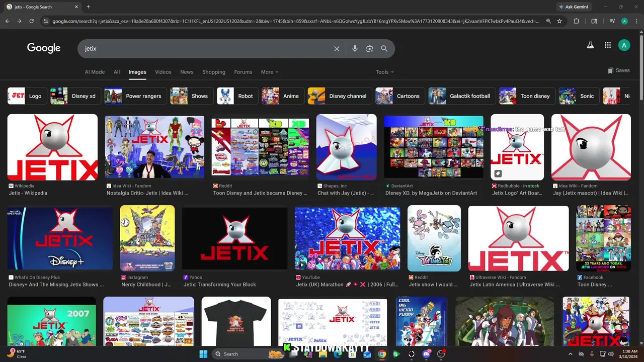
Task: Open Search Labs flask icon
Action: tap(590, 45)
